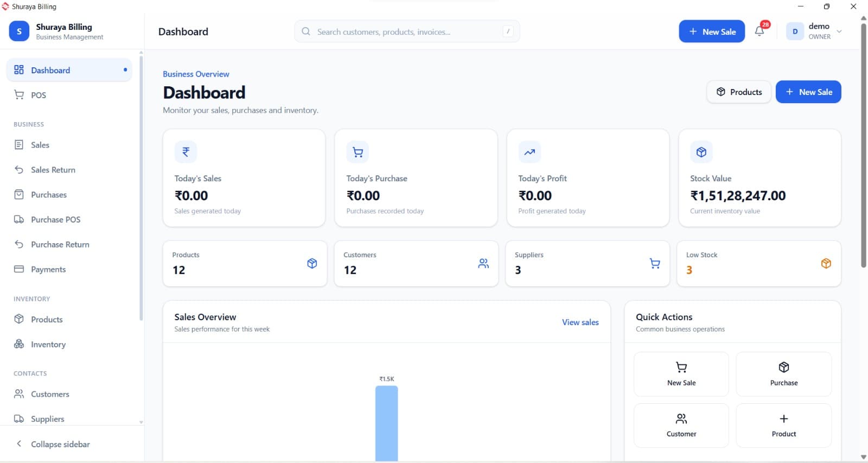This screenshot has width=868, height=463.
Task: Click the trend icon in Today's Profit card
Action: coord(529,152)
